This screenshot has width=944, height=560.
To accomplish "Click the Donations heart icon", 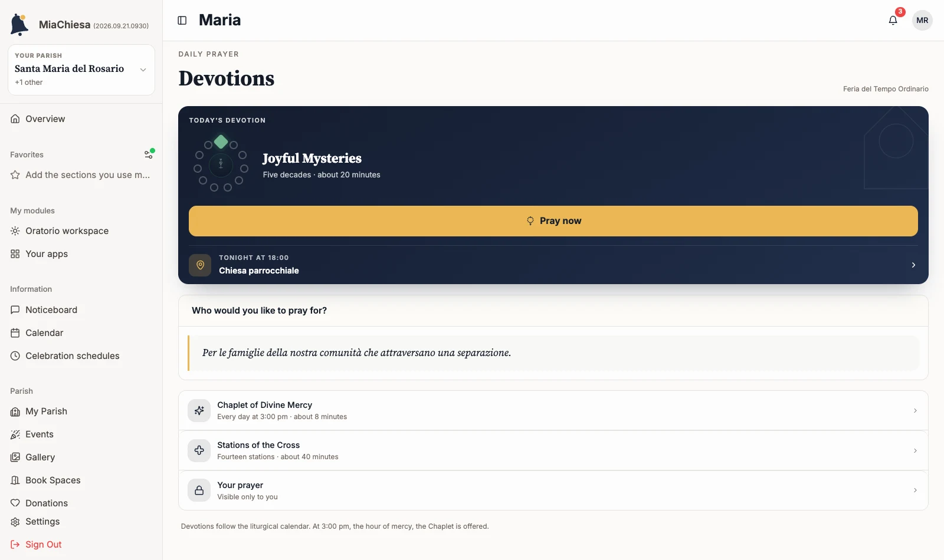I will point(15,503).
